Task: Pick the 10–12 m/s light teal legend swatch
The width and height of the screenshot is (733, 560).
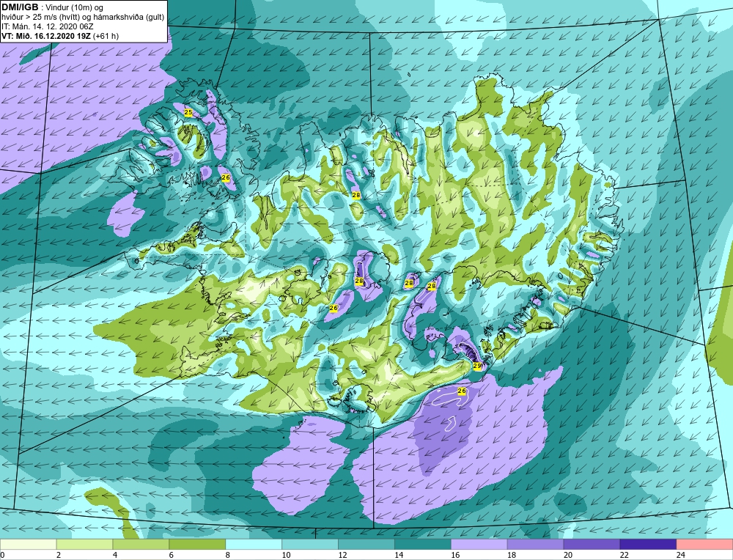Action: pyautogui.click(x=310, y=545)
